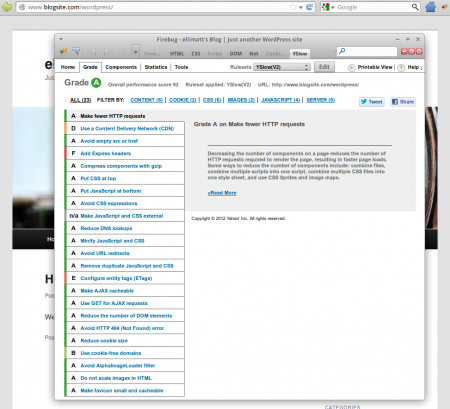Bookmark the page with the star icon
Image resolution: width=450 pixels, height=409 pixels.
[x=293, y=7]
